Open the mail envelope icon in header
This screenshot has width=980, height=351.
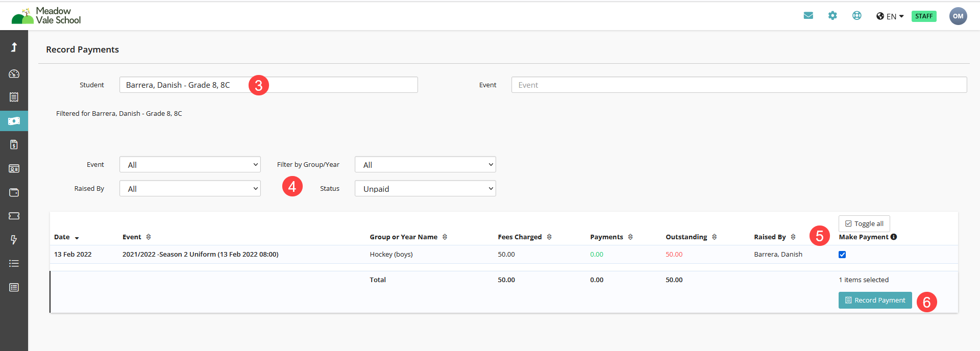pyautogui.click(x=808, y=16)
